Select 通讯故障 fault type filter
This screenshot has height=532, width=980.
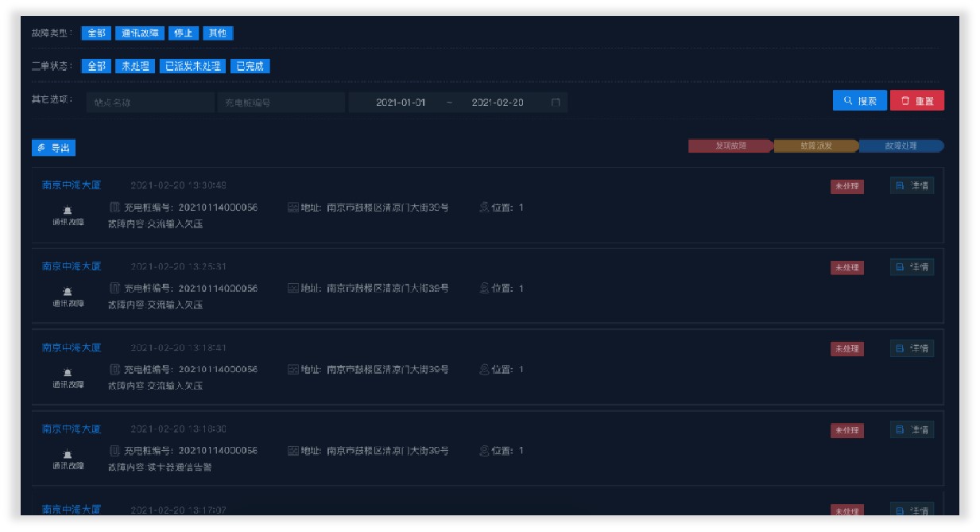[x=140, y=33]
